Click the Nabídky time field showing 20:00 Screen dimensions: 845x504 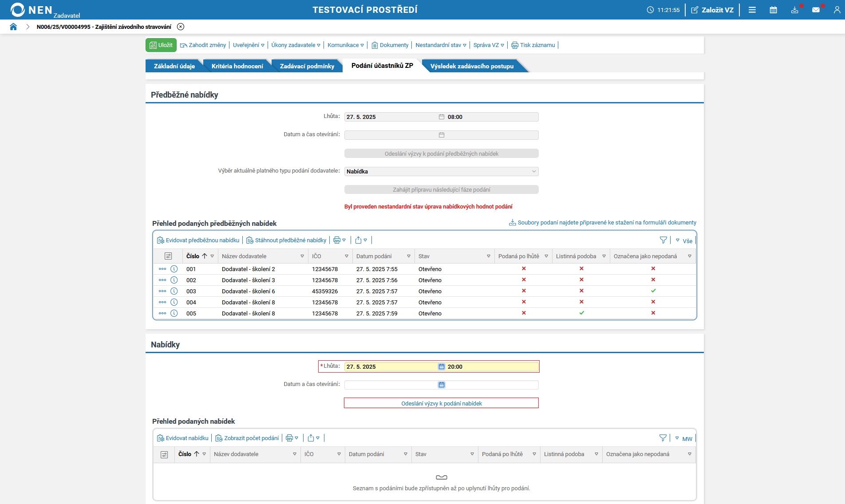coord(492,367)
